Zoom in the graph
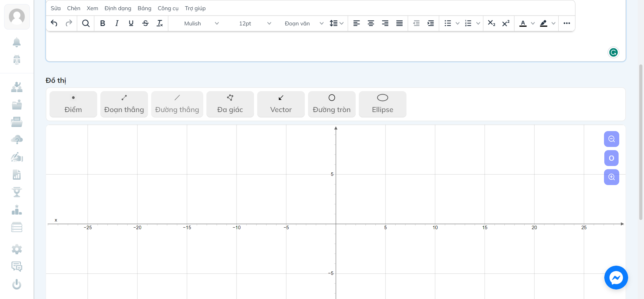 [x=612, y=177]
